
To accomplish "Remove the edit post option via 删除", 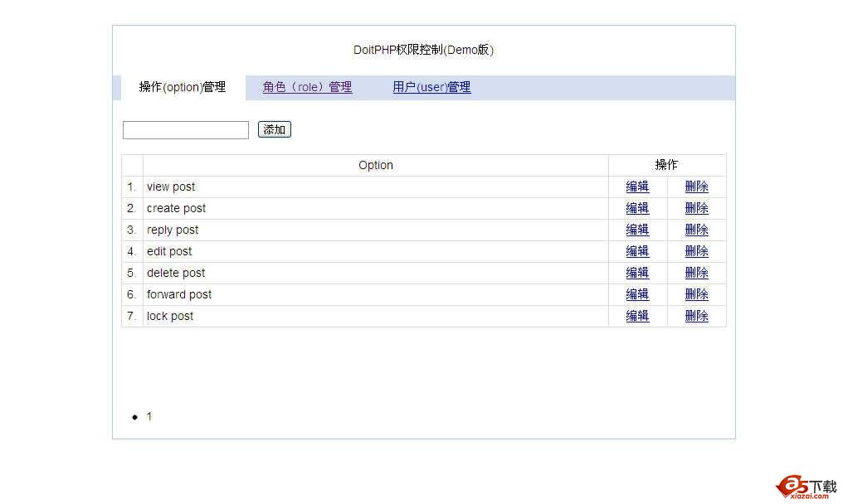I will (x=696, y=251).
